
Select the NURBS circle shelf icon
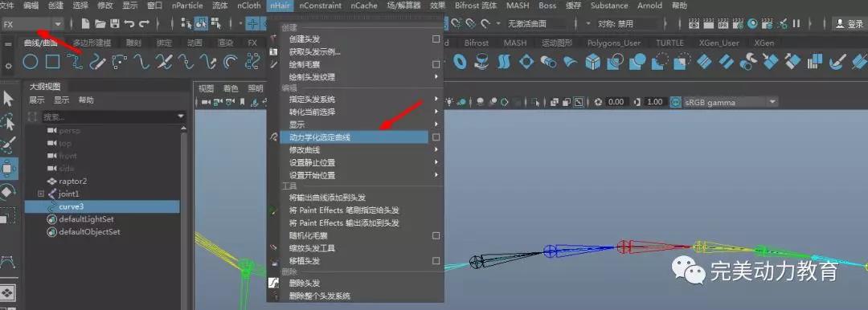[x=31, y=62]
